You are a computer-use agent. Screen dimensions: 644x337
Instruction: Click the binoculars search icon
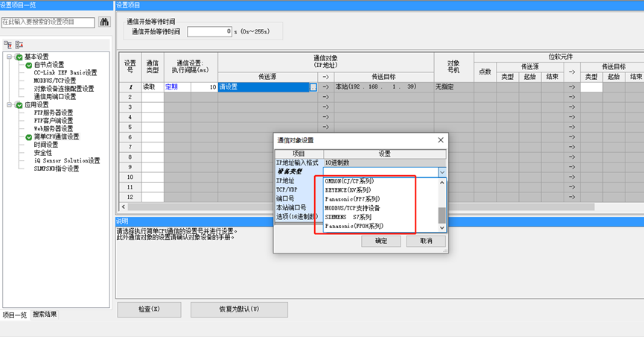click(104, 22)
